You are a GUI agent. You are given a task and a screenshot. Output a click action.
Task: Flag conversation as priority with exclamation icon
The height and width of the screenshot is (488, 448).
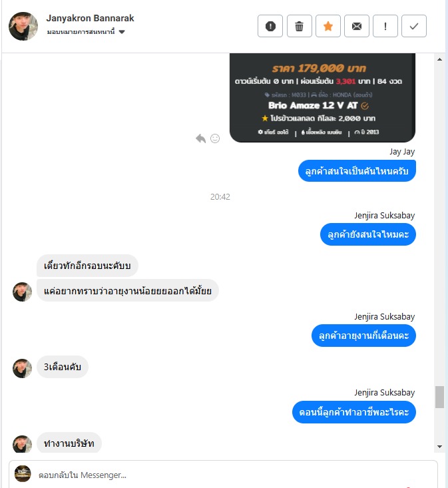385,26
